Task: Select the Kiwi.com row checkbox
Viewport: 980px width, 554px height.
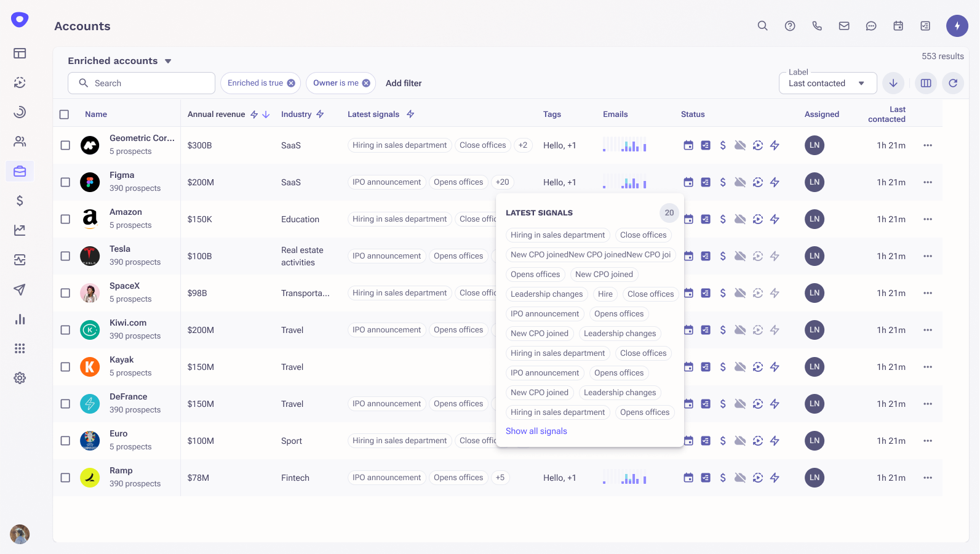Action: click(65, 330)
